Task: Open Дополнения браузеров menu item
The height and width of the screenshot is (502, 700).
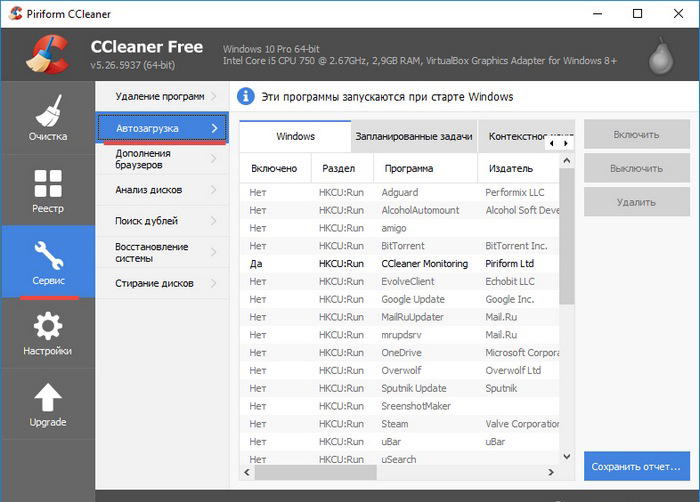Action: (162, 159)
